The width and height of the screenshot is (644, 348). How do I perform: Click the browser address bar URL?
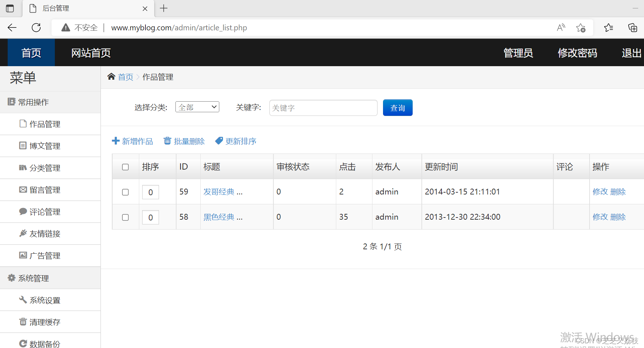(x=179, y=27)
